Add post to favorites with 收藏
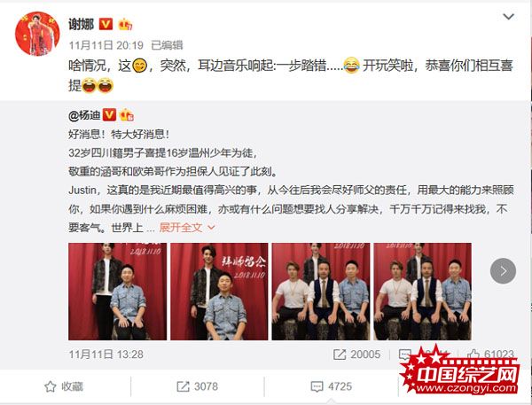This screenshot has width=532, height=405. click(64, 386)
